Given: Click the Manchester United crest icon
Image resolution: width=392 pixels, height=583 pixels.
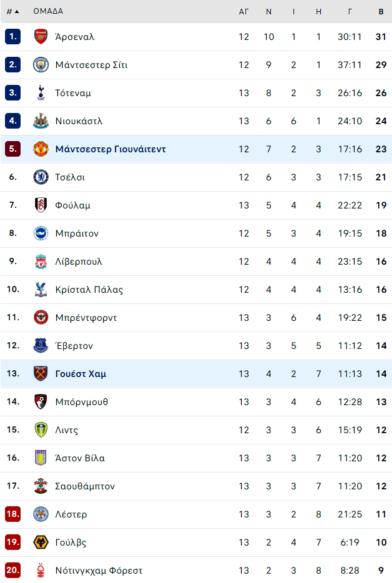Looking at the screenshot, I should [x=41, y=149].
